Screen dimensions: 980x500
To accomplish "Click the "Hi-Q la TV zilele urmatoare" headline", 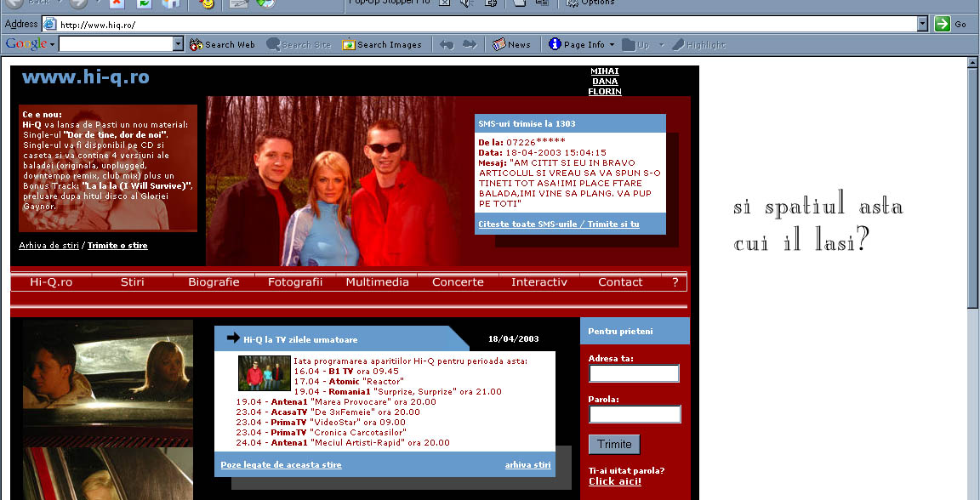I will 300,340.
